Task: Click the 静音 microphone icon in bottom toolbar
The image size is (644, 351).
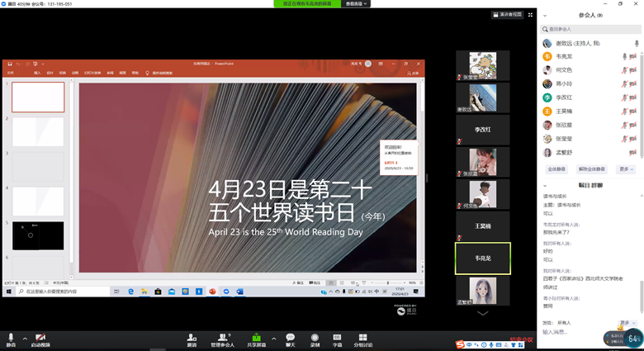Action: click(11, 337)
